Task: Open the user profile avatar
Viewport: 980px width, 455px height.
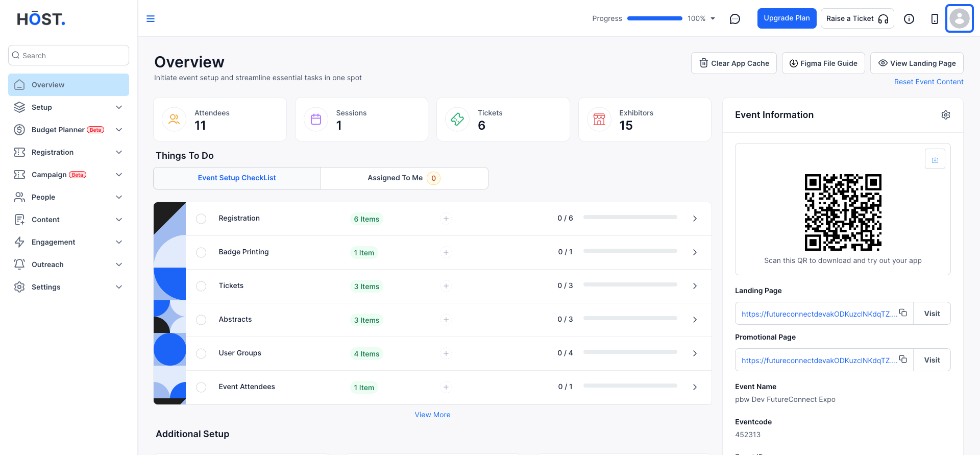Action: click(x=960, y=18)
